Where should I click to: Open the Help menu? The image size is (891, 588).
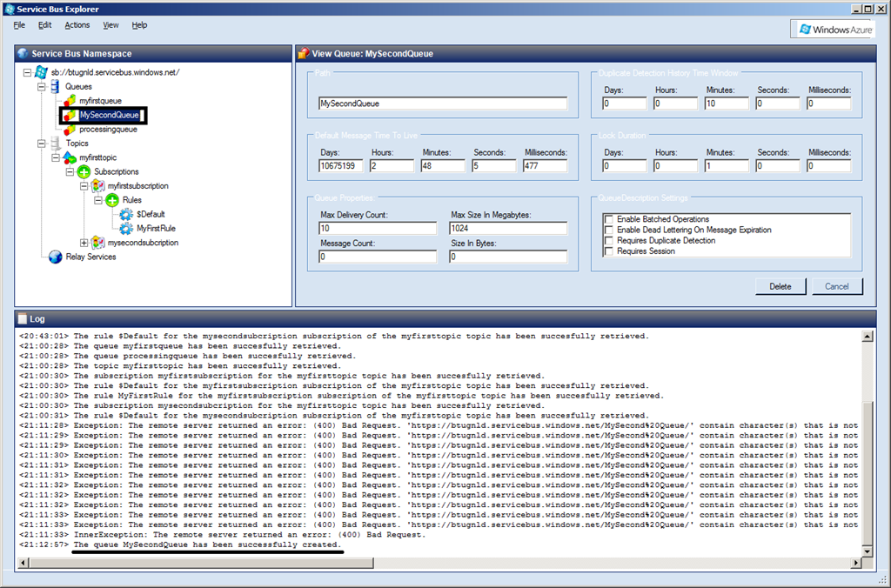click(x=139, y=25)
